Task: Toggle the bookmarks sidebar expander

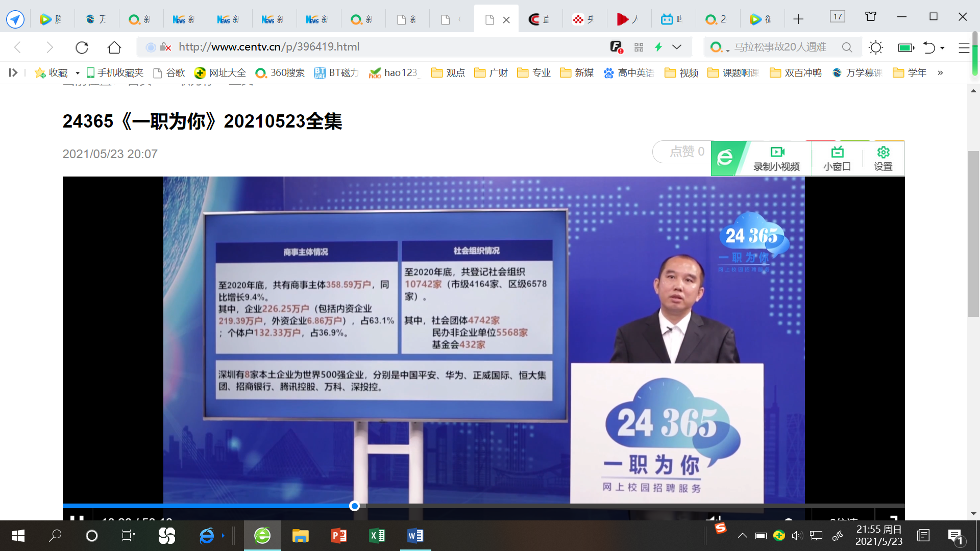Action: (x=13, y=73)
